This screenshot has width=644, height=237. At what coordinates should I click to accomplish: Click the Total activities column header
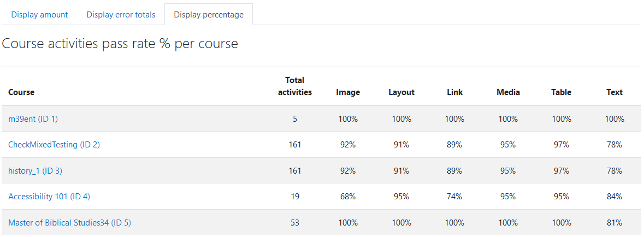(295, 86)
